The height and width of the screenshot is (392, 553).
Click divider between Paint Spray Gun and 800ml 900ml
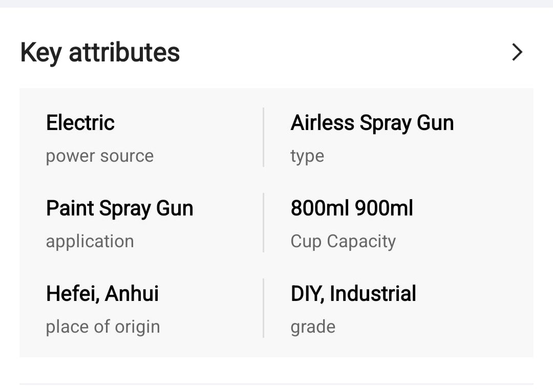click(x=264, y=223)
